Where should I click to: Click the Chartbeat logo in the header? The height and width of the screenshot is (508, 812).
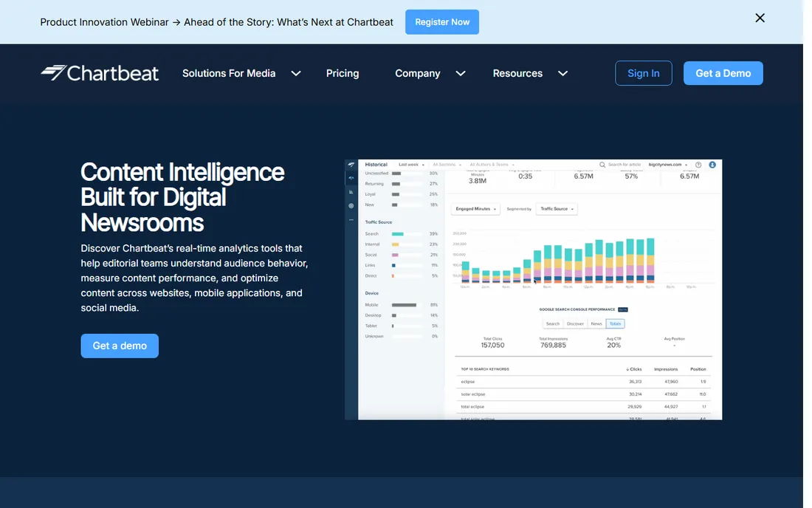click(100, 73)
